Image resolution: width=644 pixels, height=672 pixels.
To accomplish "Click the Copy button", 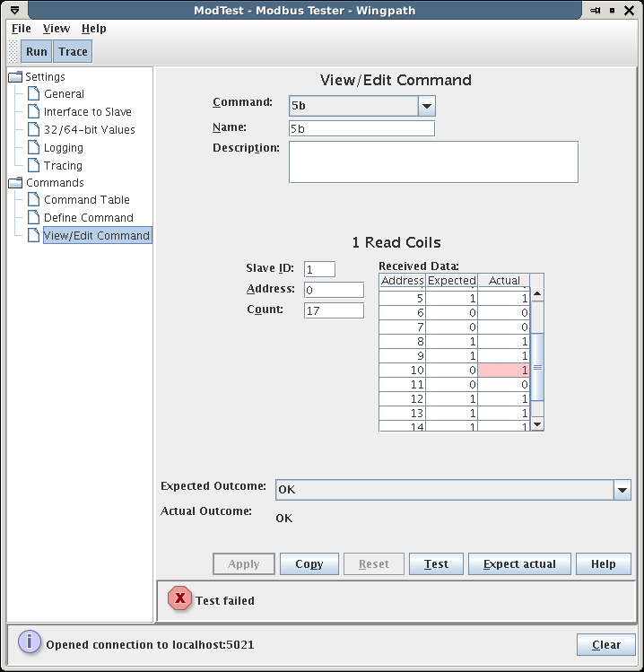I will [309, 564].
